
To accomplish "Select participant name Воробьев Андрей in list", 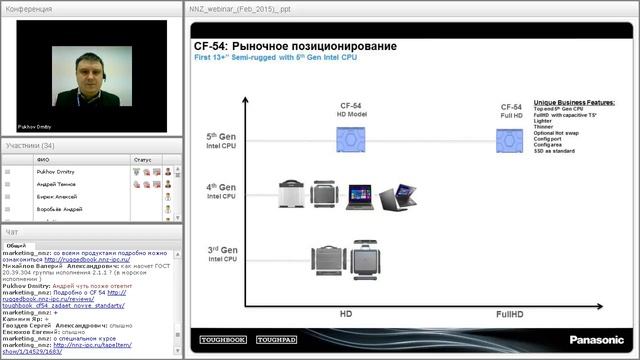I will point(59,209).
